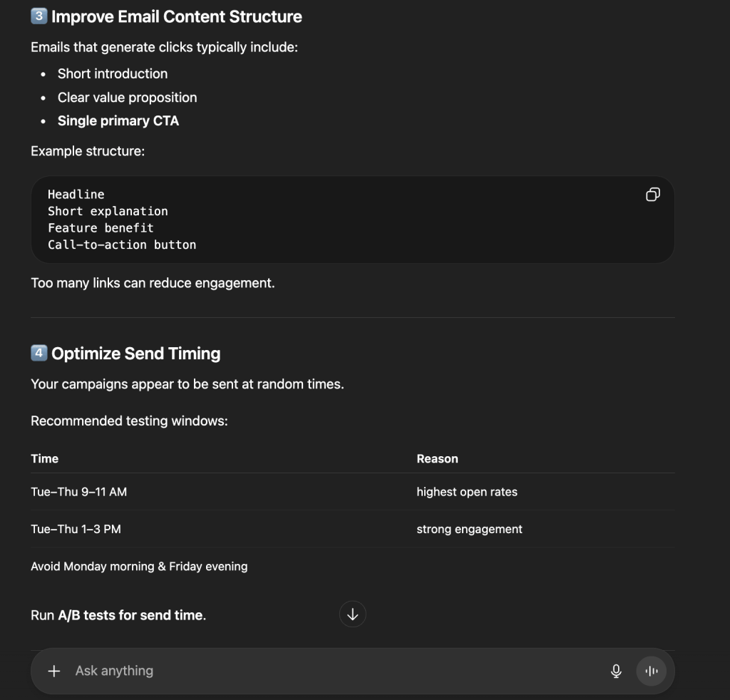The height and width of the screenshot is (700, 730).
Task: Click the Headline line in code block
Action: pos(76,195)
